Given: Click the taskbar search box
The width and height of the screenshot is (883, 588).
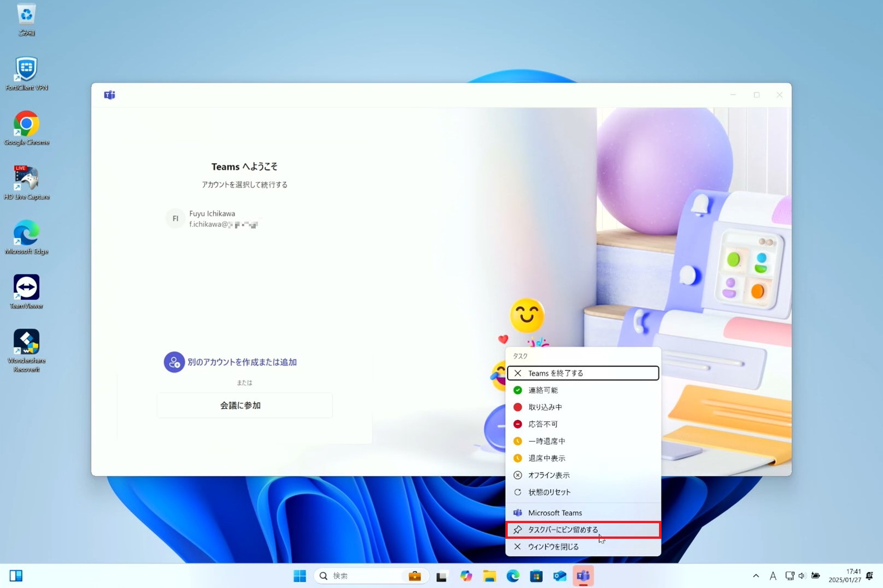Looking at the screenshot, I should coord(371,576).
